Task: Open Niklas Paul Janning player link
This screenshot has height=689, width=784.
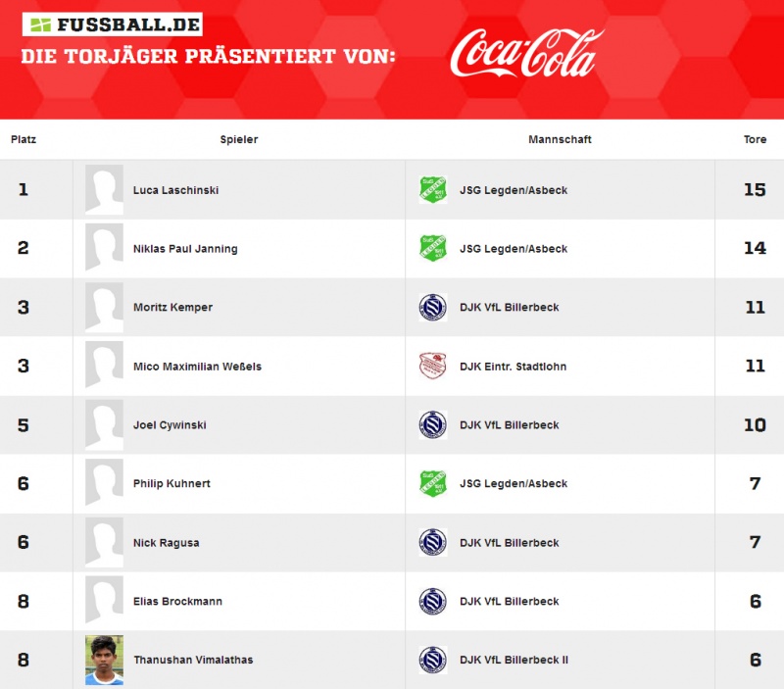Action: tap(185, 249)
